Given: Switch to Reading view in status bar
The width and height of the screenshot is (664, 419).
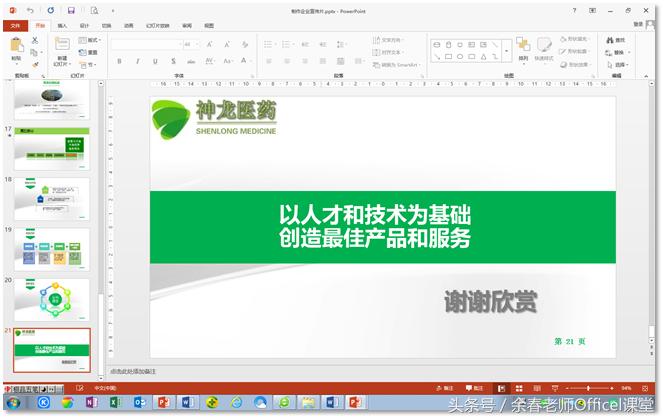Looking at the screenshot, I should (x=537, y=388).
